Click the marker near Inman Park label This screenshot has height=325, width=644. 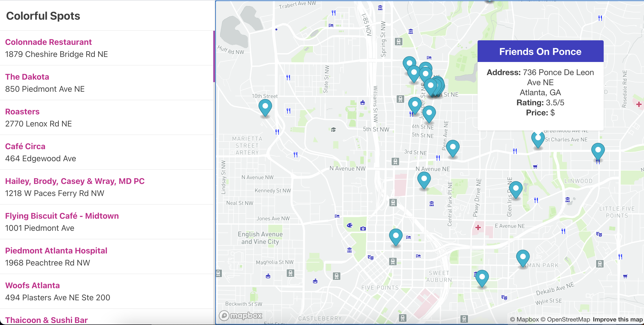point(523,258)
